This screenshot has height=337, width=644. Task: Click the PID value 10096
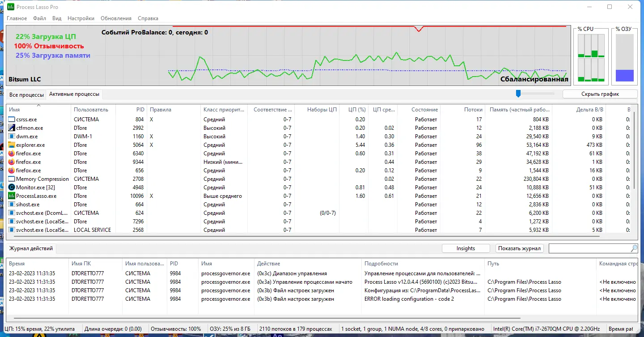(137, 196)
